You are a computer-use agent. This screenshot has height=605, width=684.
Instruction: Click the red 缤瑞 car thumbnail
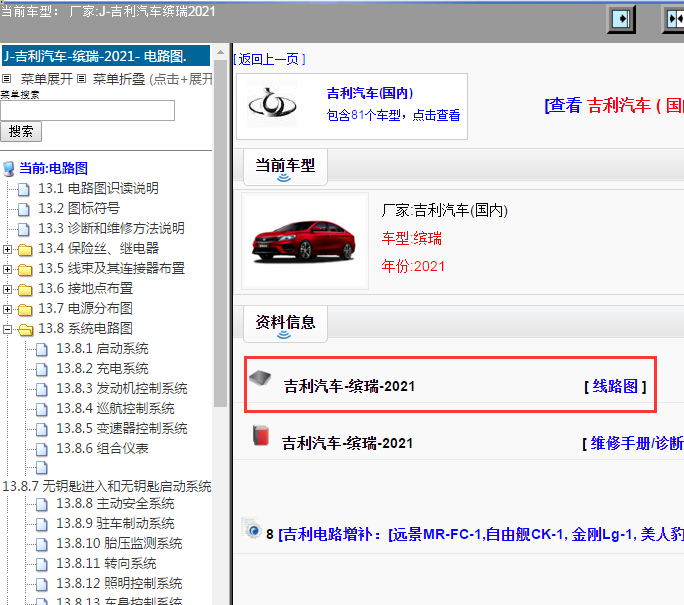304,241
